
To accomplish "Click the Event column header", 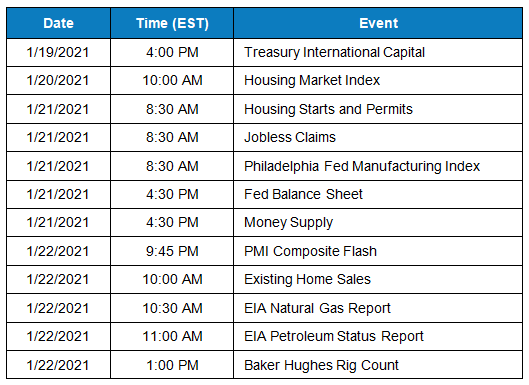I will pos(378,23).
